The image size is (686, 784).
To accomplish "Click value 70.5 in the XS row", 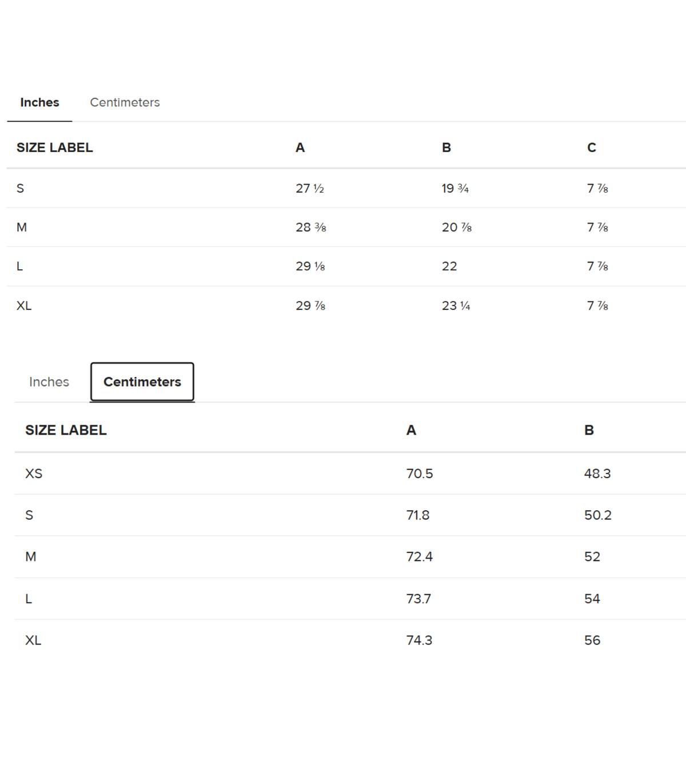I will tap(420, 473).
